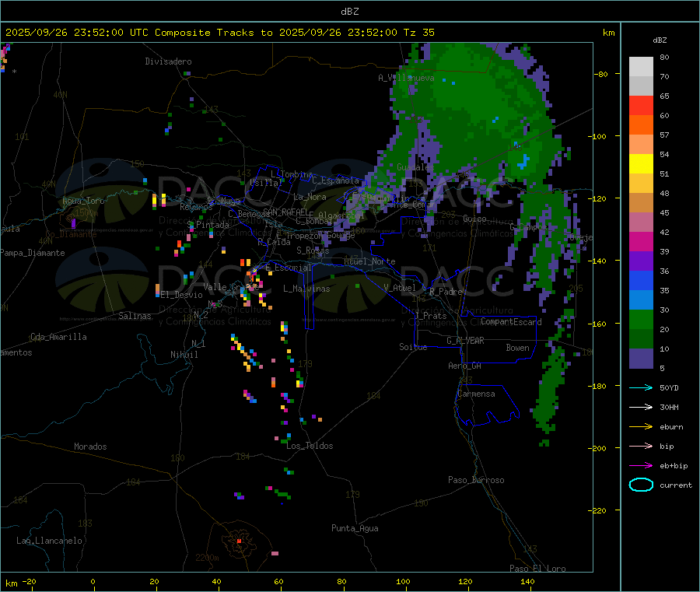The height and width of the screenshot is (592, 700).
Task: Click the 'L_Malvinas' map label
Action: [x=306, y=289]
